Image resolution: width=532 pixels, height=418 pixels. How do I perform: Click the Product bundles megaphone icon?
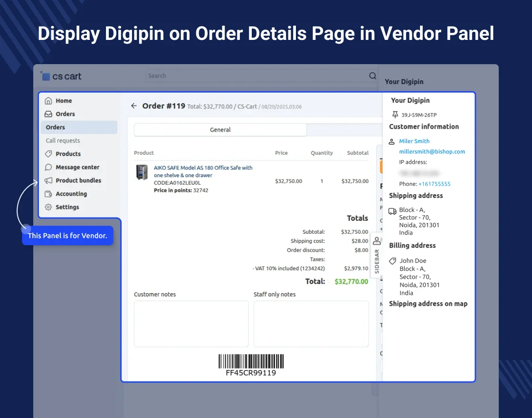(x=48, y=180)
